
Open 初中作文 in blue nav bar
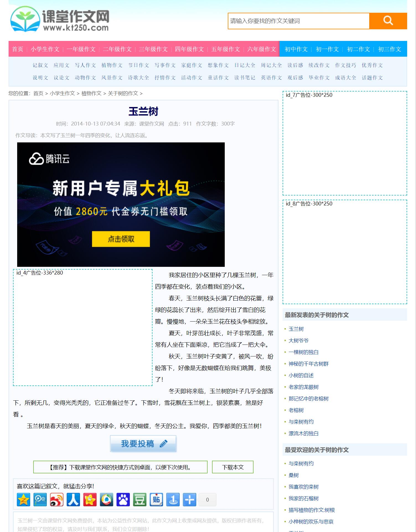pos(296,49)
